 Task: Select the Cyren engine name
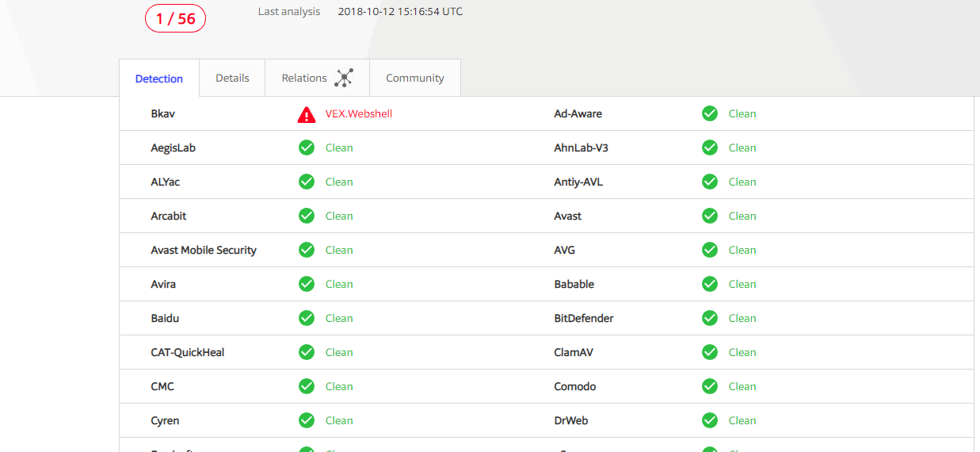click(165, 420)
